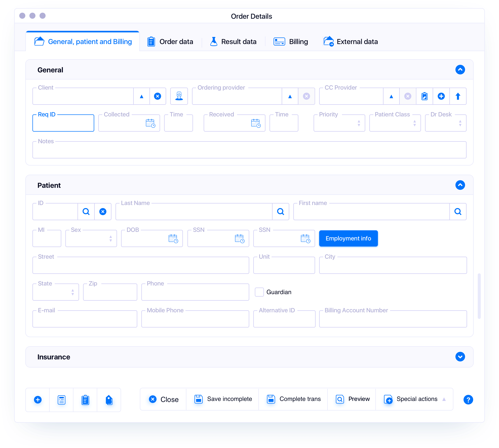This screenshot has height=448, width=499.
Task: Open the Result data tab
Action: tap(239, 41)
